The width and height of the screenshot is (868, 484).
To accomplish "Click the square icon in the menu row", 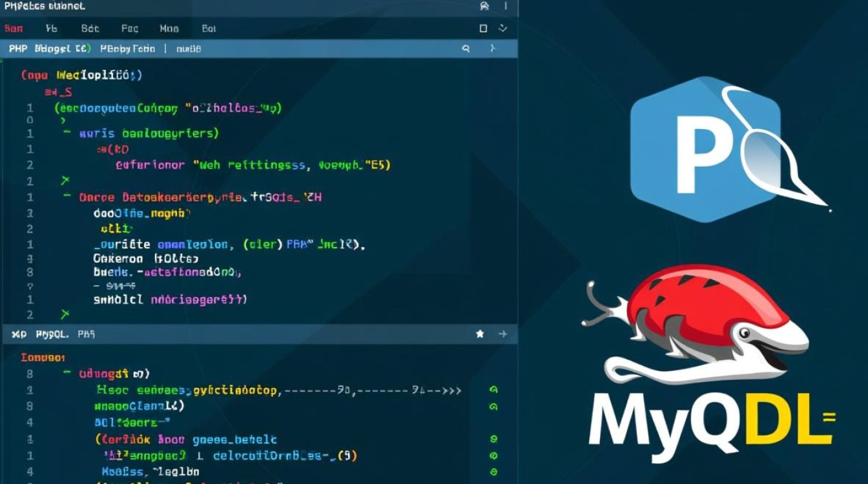I will [483, 28].
